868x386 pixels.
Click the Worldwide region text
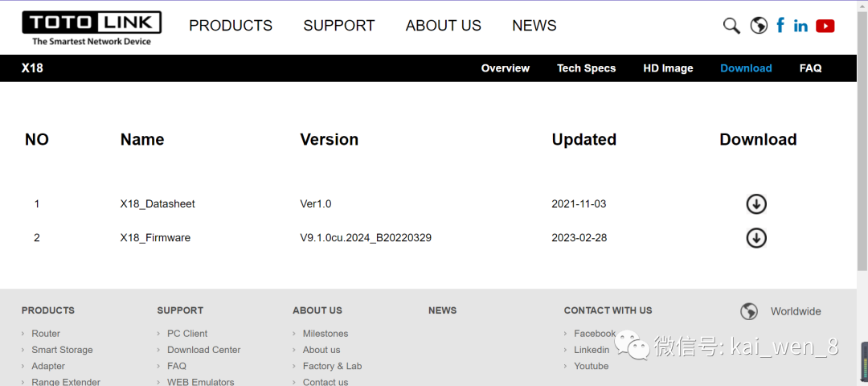pyautogui.click(x=796, y=311)
